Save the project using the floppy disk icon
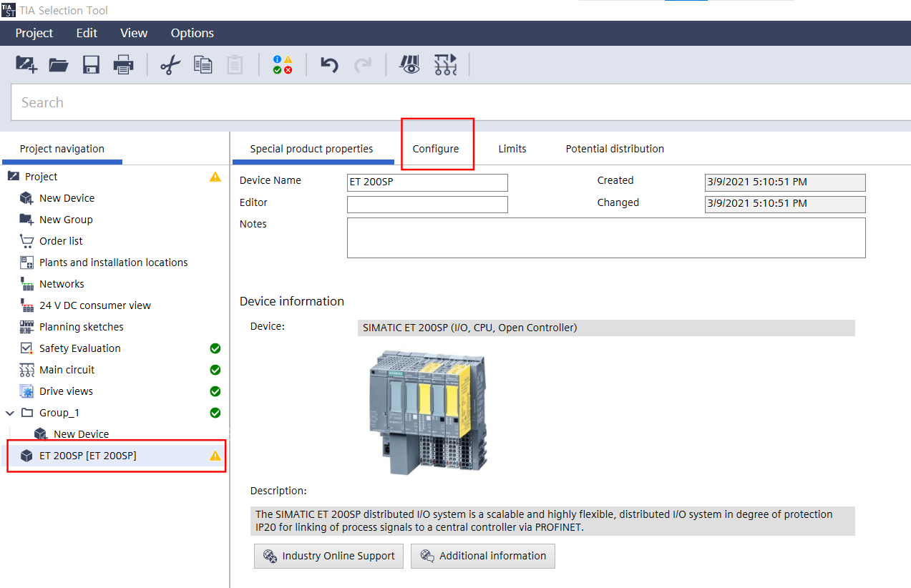 tap(91, 65)
